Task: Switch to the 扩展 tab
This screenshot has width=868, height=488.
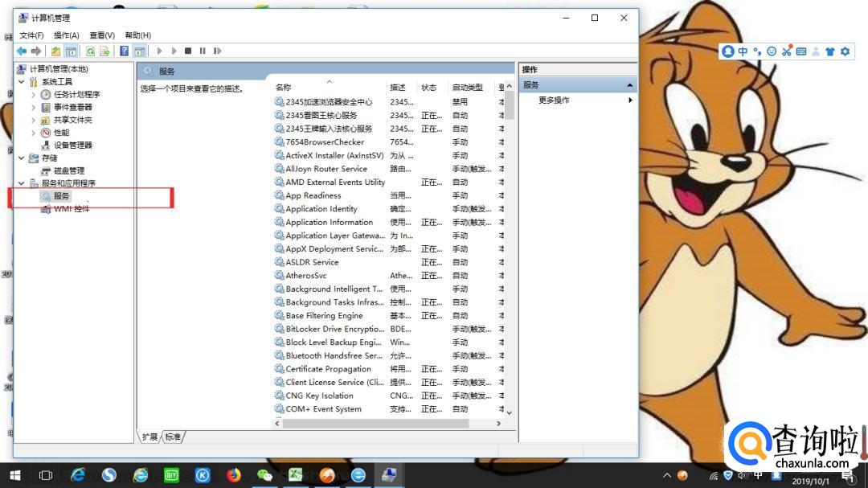Action: coord(149,437)
